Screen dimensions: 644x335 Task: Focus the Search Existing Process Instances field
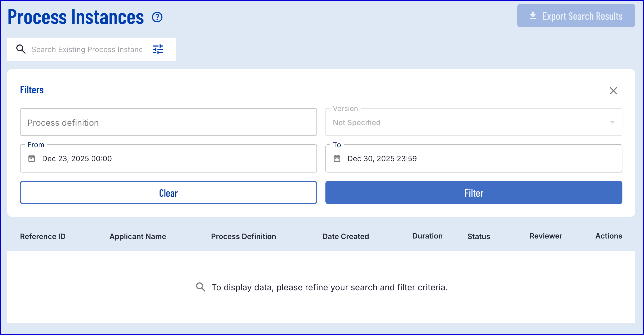point(87,49)
